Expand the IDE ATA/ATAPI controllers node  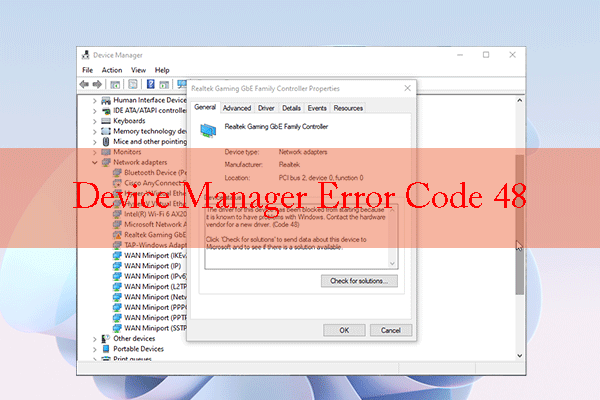(95, 111)
